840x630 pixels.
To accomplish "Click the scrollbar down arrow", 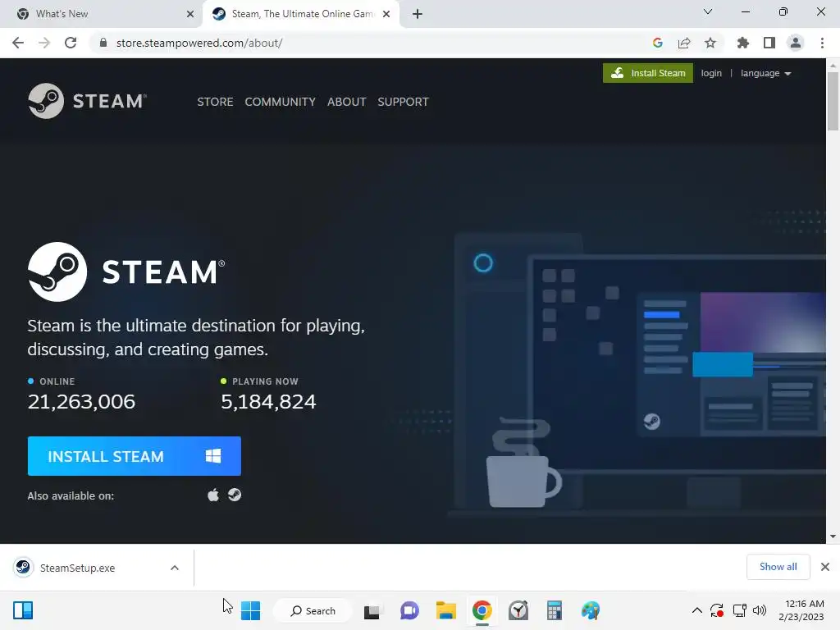I will pyautogui.click(x=833, y=536).
